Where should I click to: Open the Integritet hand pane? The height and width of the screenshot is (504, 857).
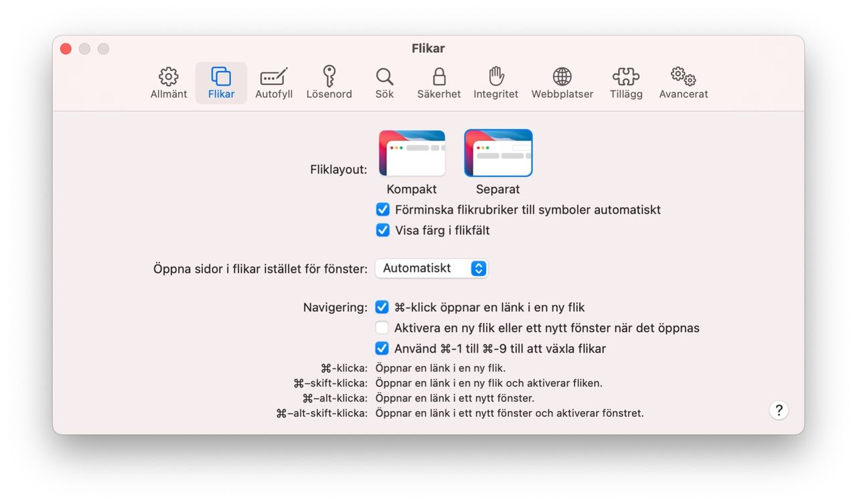point(495,83)
